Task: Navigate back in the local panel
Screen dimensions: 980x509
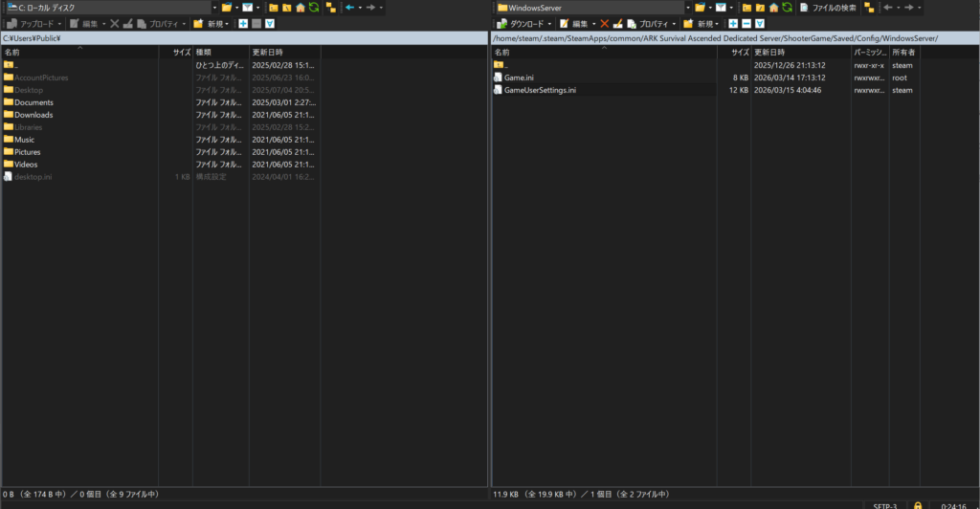Action: coord(350,8)
